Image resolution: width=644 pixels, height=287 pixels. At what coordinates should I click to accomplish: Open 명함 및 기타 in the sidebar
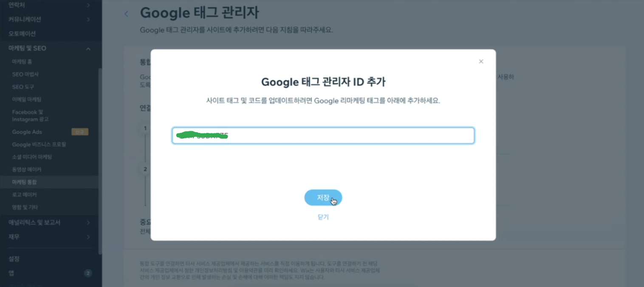[x=25, y=207]
